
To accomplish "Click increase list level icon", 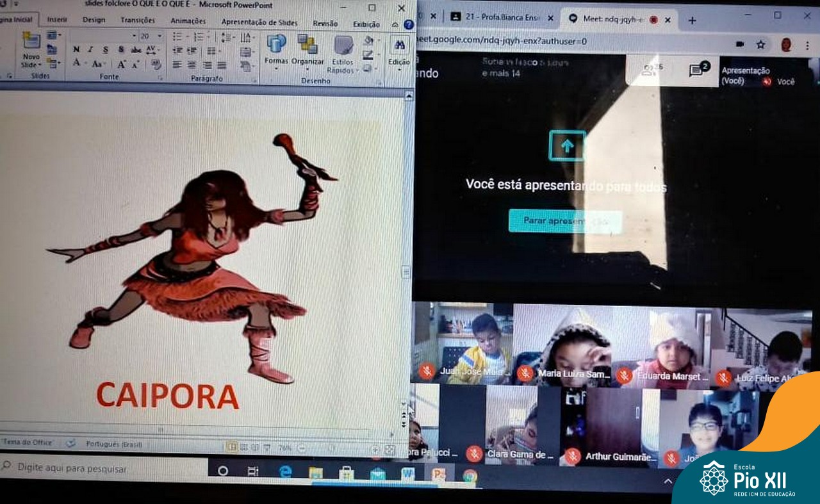I will pyautogui.click(x=192, y=51).
